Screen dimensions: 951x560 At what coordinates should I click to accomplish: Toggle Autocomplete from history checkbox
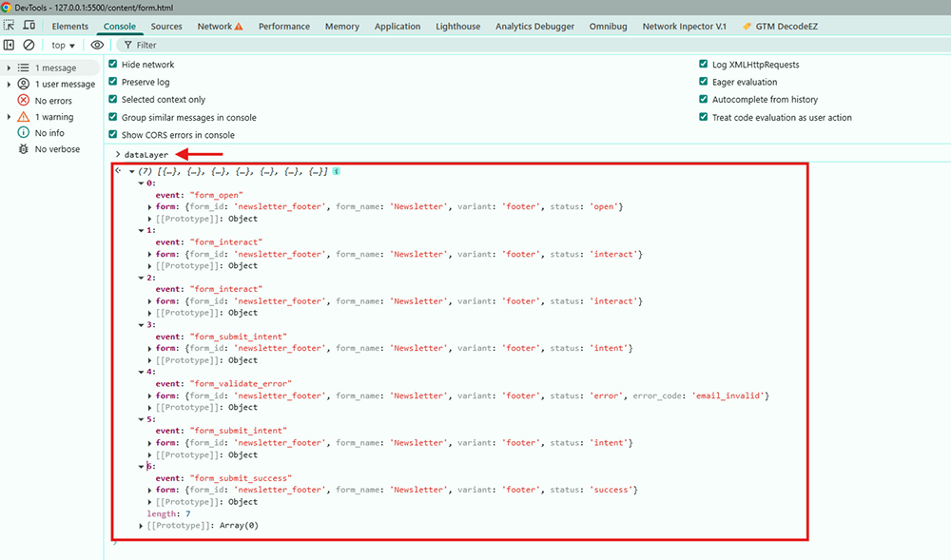(704, 99)
